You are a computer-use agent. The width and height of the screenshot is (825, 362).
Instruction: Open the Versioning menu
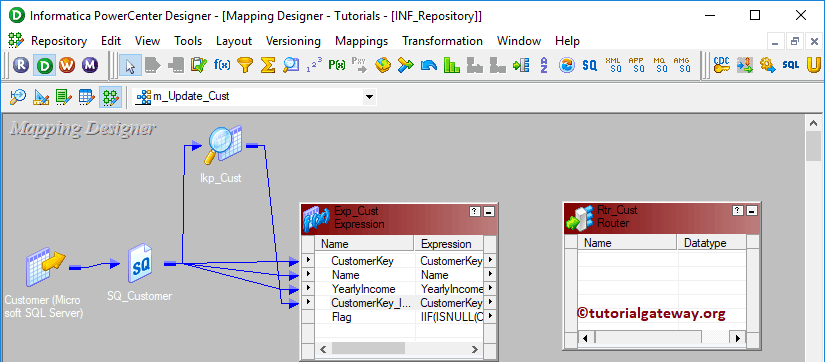click(x=293, y=41)
